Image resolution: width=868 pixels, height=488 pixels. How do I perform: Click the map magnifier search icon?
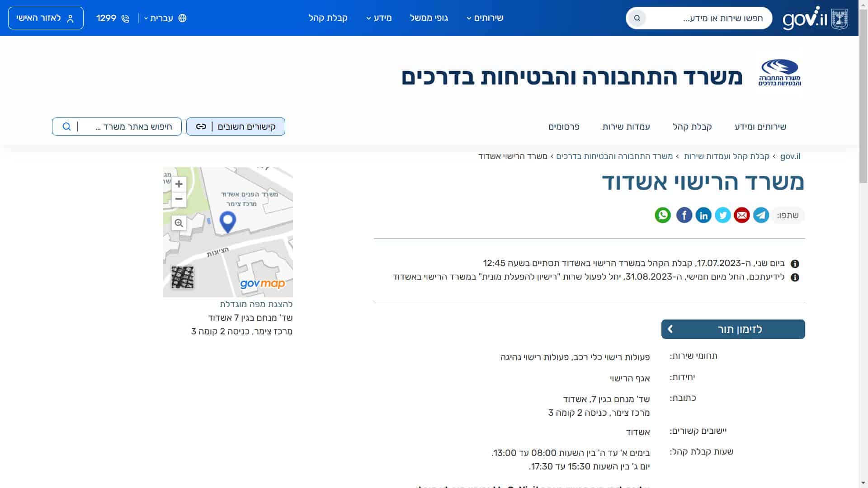(179, 223)
